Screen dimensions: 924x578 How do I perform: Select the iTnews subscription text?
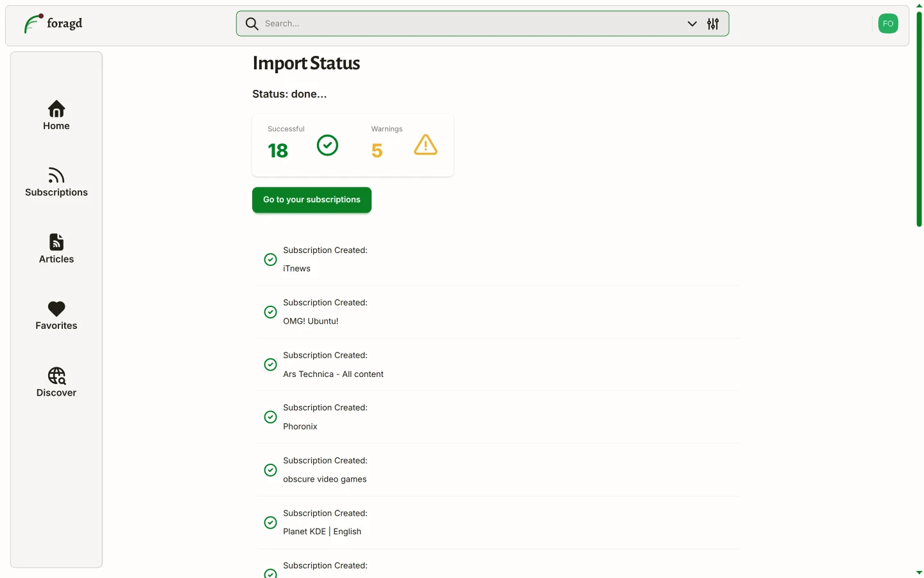coord(296,268)
